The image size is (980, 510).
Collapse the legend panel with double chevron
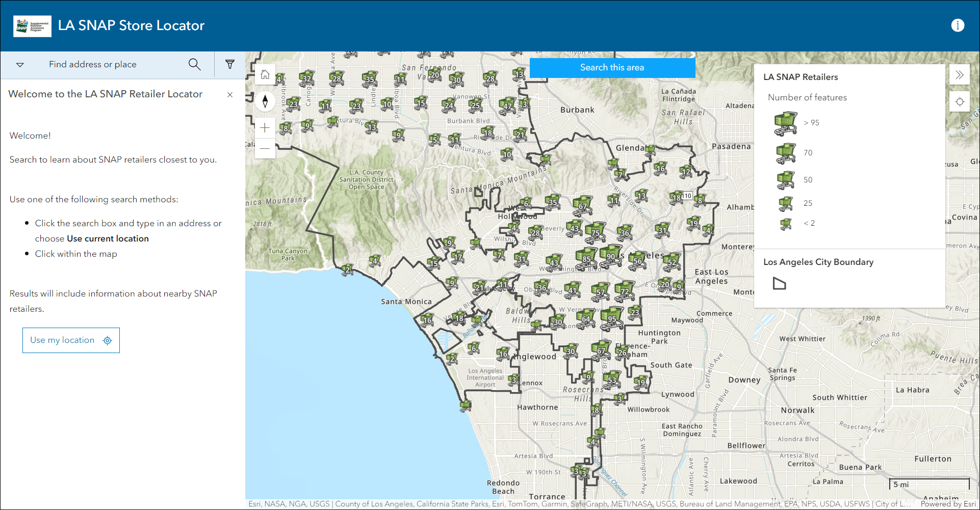[960, 75]
